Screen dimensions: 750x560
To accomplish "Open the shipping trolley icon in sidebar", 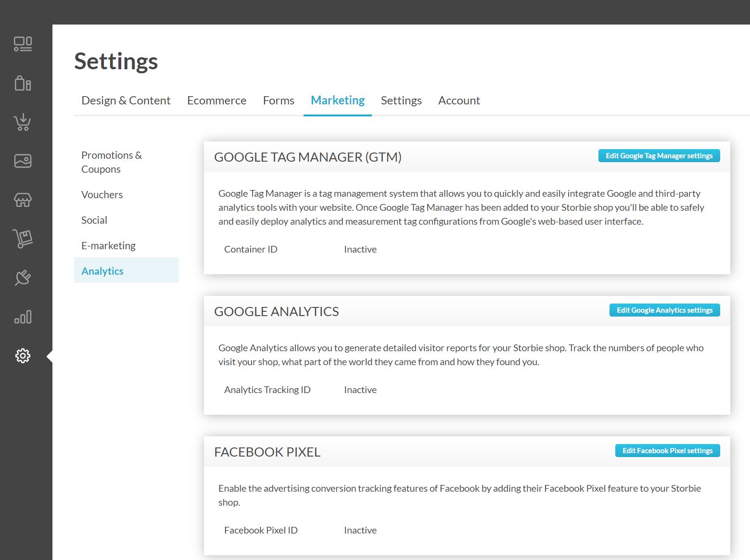I will pyautogui.click(x=23, y=238).
